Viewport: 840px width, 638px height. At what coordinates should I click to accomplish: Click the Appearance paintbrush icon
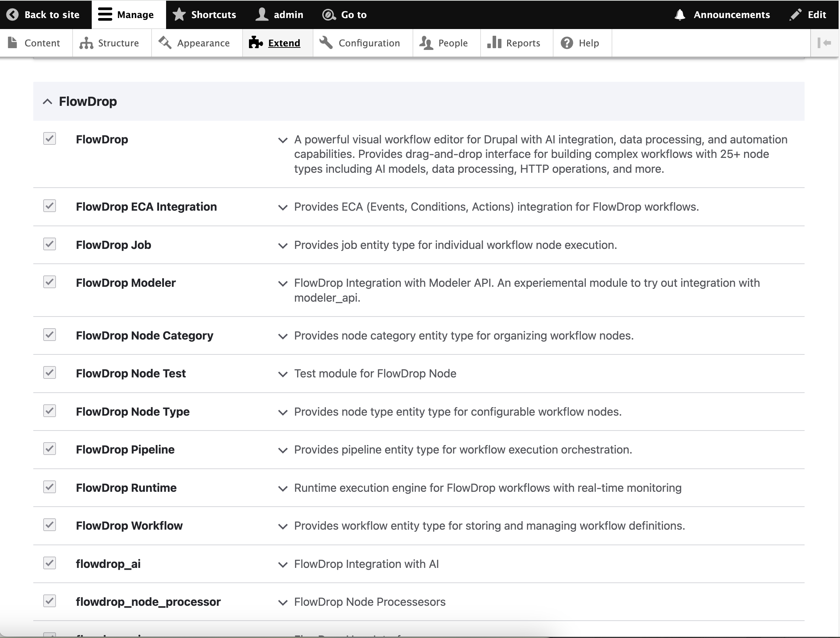click(x=165, y=42)
